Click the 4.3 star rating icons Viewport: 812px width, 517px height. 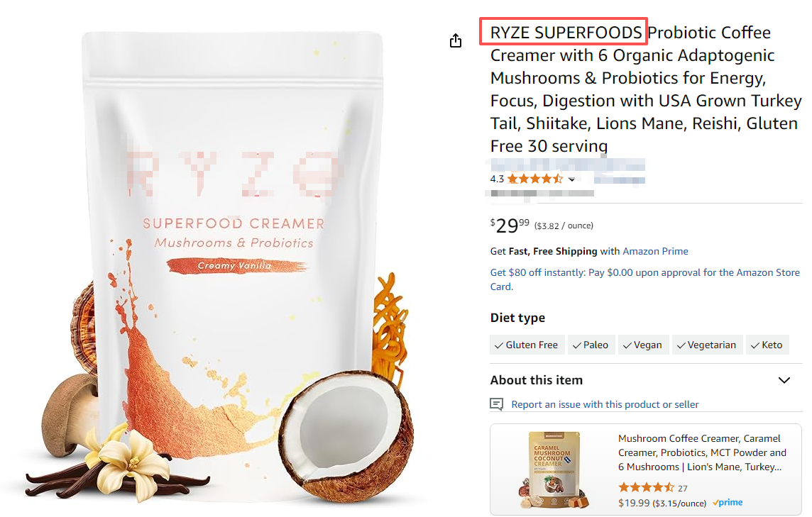(x=535, y=179)
